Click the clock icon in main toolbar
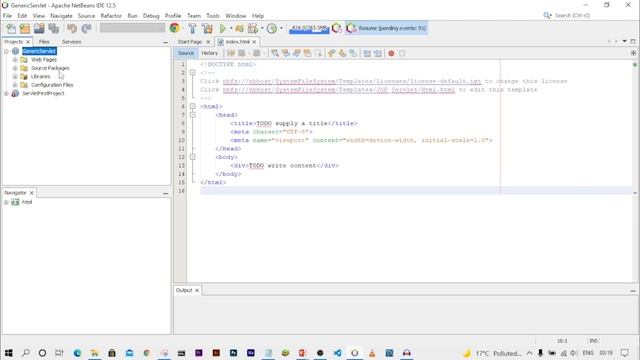Viewport: 640px width, 360px height. [x=272, y=28]
